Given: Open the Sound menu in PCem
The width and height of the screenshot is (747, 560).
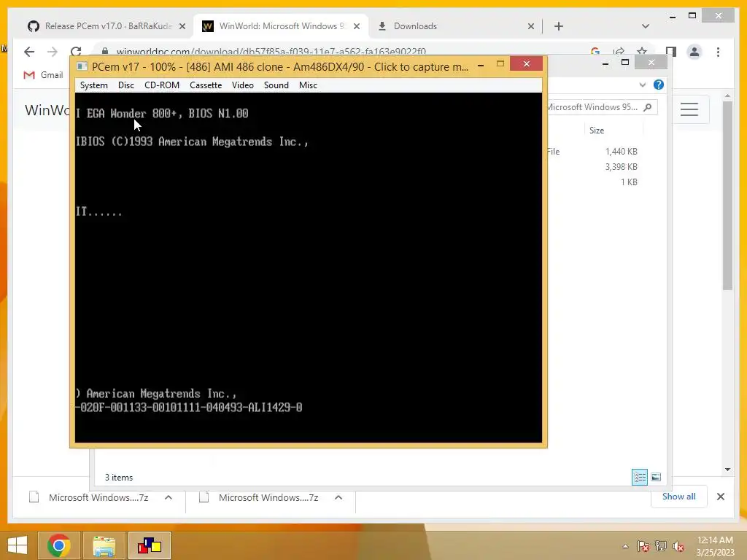Looking at the screenshot, I should 276,85.
